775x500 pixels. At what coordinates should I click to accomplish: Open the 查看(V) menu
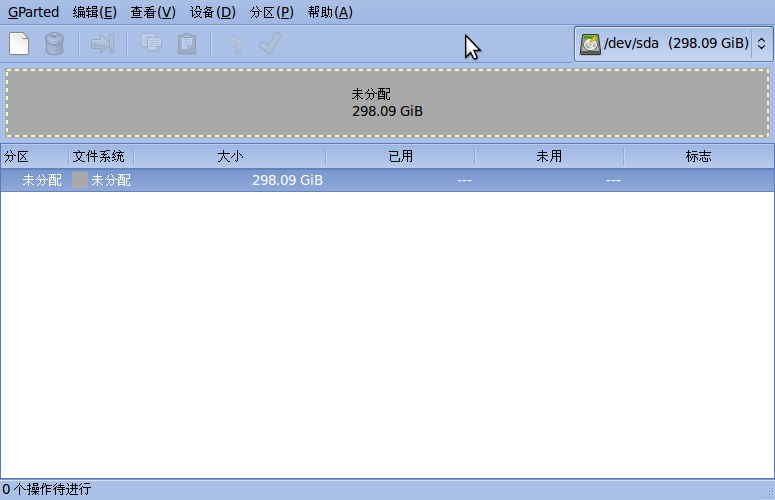153,12
